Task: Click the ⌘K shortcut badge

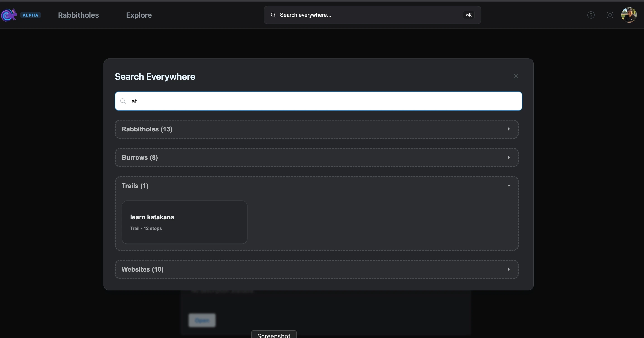Action: click(x=469, y=15)
